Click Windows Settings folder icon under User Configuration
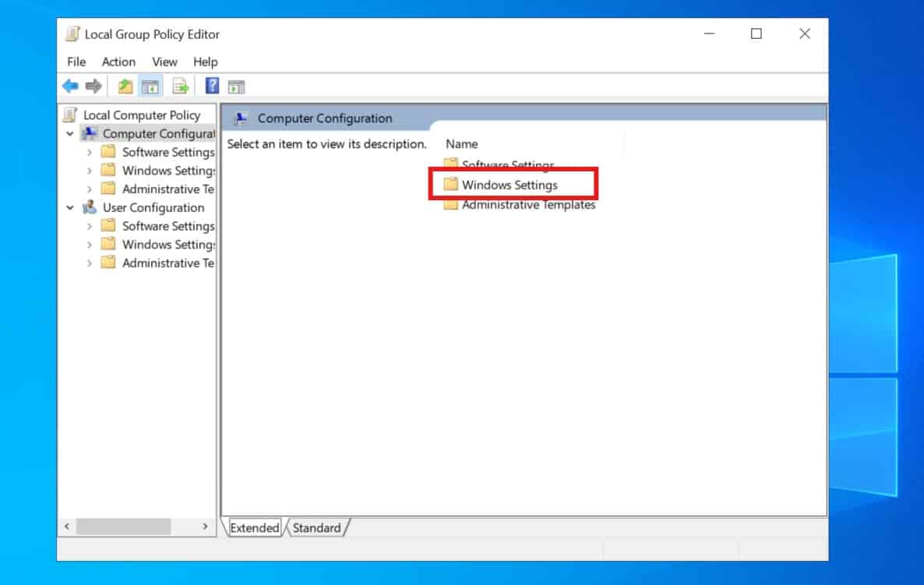Screen dimensions: 924x585 click(108, 244)
